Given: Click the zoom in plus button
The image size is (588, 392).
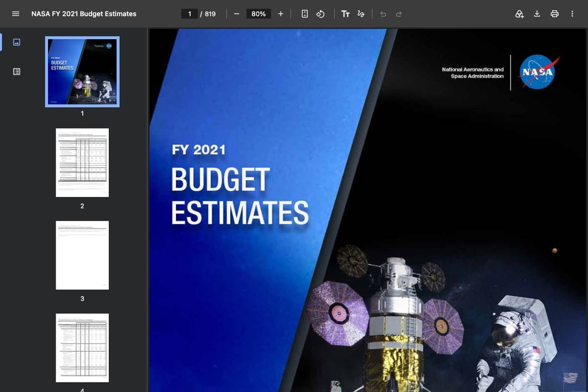Looking at the screenshot, I should click(280, 14).
